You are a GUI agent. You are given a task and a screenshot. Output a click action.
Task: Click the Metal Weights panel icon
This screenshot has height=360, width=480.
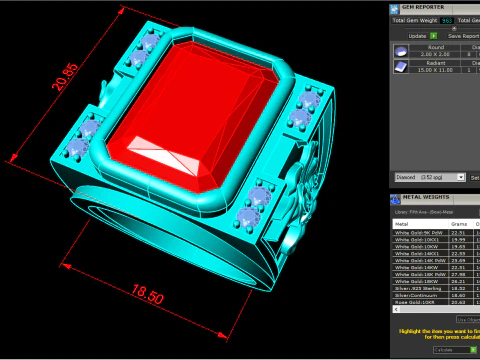tap(395, 199)
